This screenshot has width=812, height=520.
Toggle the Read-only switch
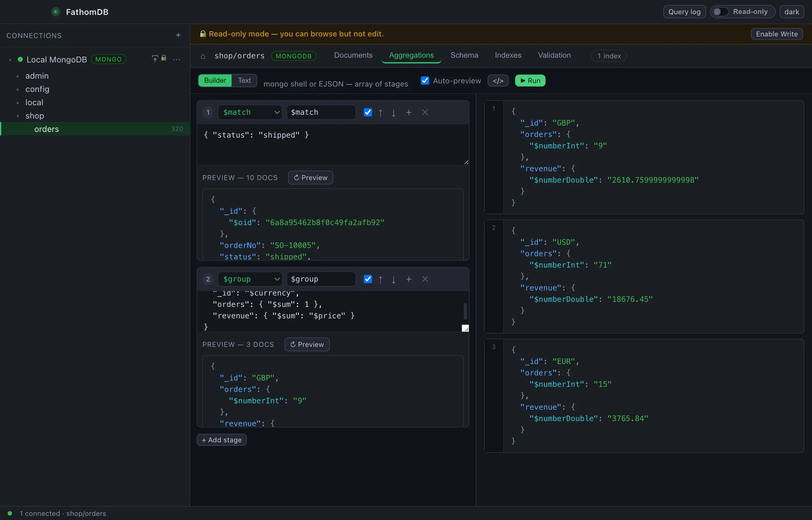pyautogui.click(x=720, y=12)
